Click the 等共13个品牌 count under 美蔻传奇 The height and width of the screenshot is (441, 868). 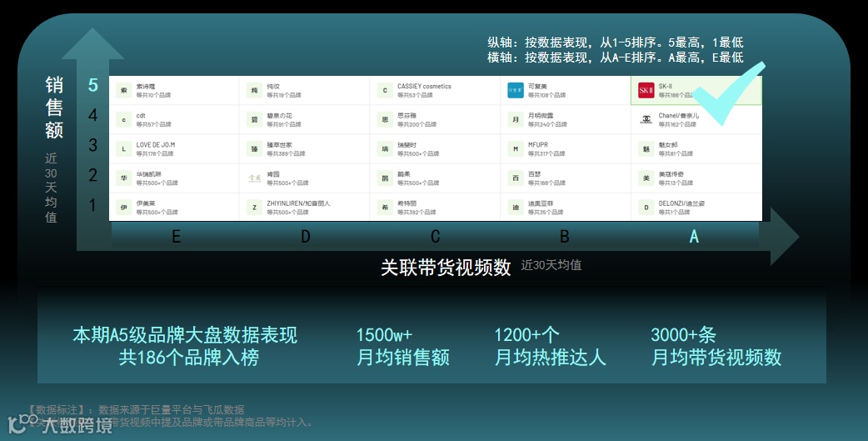676,183
